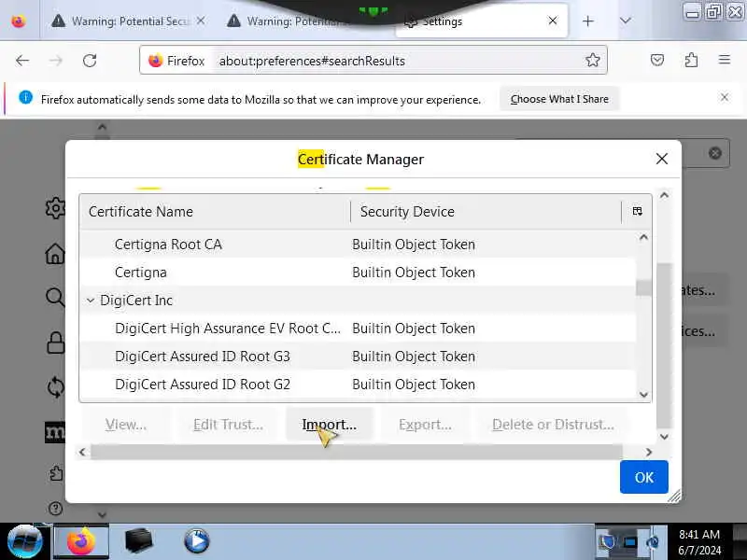Open Privacy & Security lock in sidebar
The width and height of the screenshot is (747, 560).
pyautogui.click(x=56, y=343)
